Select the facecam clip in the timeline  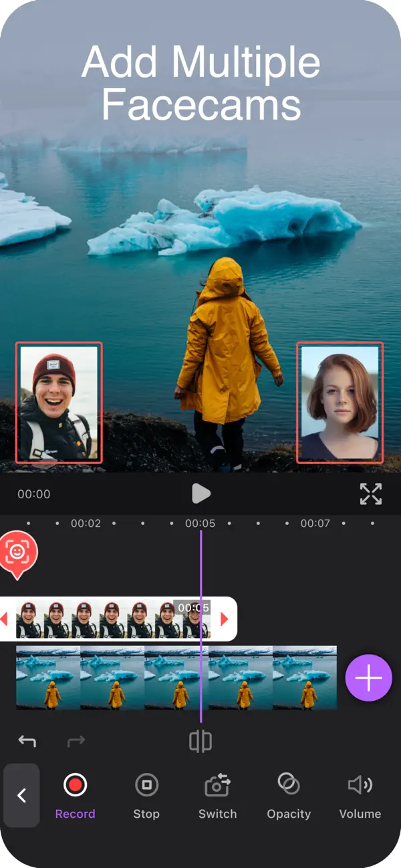[112, 619]
